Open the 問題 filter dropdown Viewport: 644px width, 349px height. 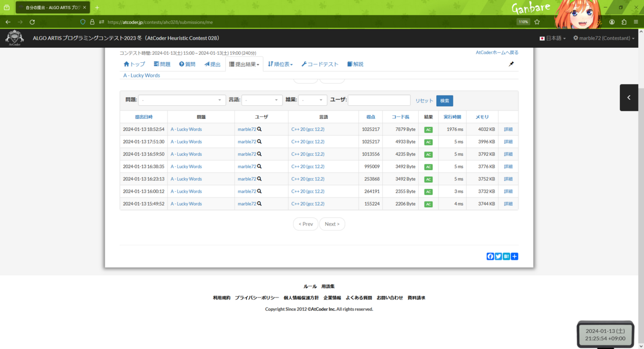(182, 100)
